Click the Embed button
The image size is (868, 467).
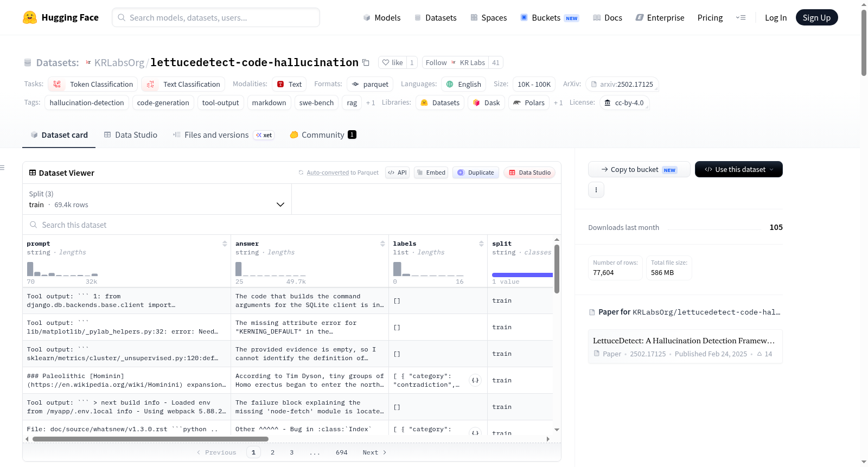(431, 172)
